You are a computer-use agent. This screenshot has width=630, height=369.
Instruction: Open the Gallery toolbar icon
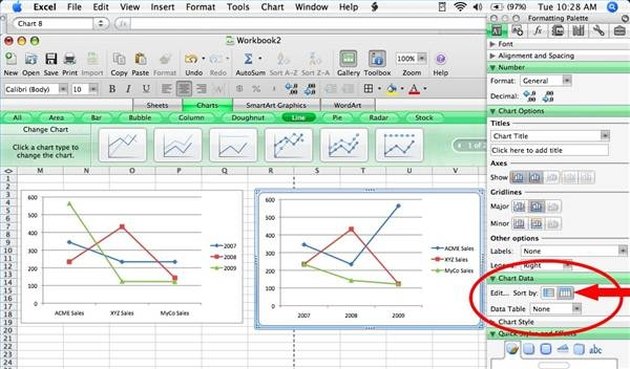(348, 59)
